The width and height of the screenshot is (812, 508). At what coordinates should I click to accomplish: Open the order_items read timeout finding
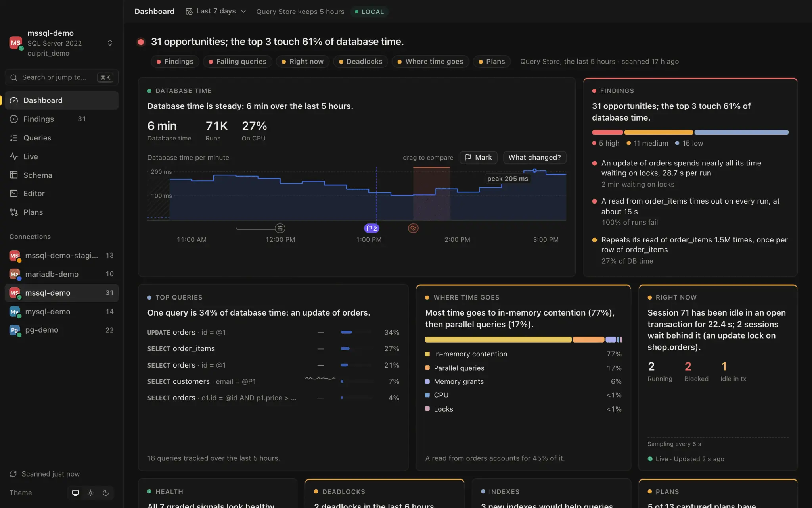(x=690, y=212)
